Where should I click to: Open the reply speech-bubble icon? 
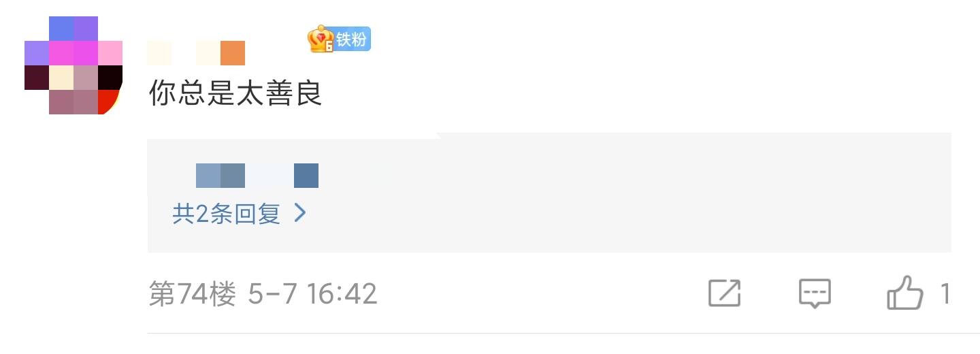(815, 294)
